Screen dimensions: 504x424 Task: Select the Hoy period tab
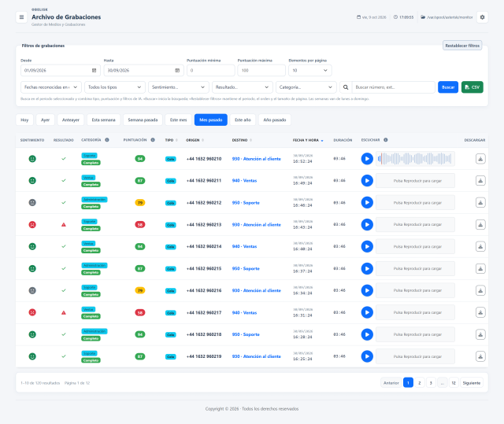24,120
